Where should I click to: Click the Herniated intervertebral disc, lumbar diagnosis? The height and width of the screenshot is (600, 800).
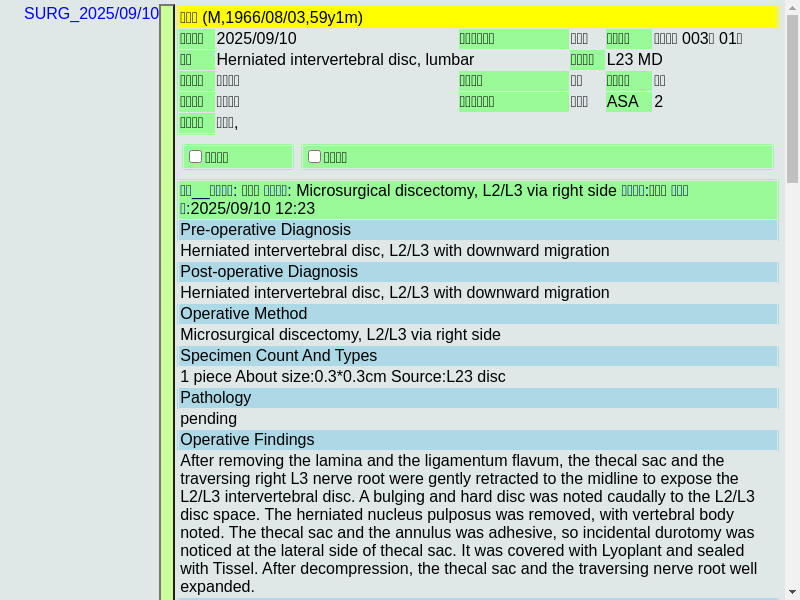click(x=345, y=60)
